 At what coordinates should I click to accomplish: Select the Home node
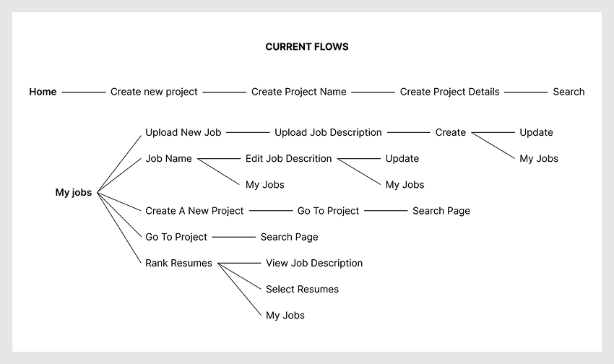click(43, 92)
